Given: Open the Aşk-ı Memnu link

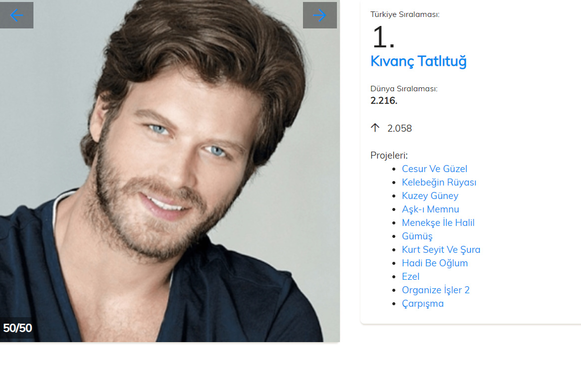Looking at the screenshot, I should click(x=430, y=209).
